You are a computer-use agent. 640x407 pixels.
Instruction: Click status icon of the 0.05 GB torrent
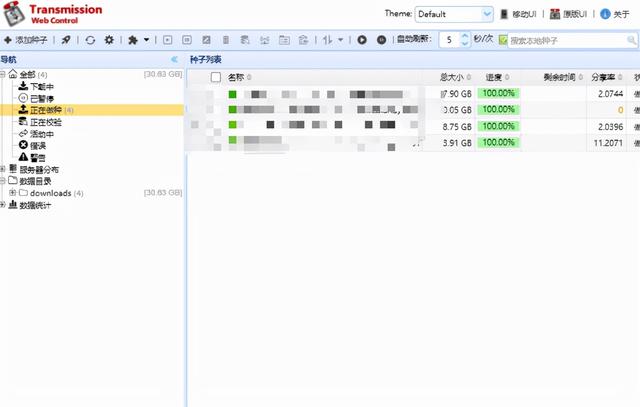tap(232, 109)
